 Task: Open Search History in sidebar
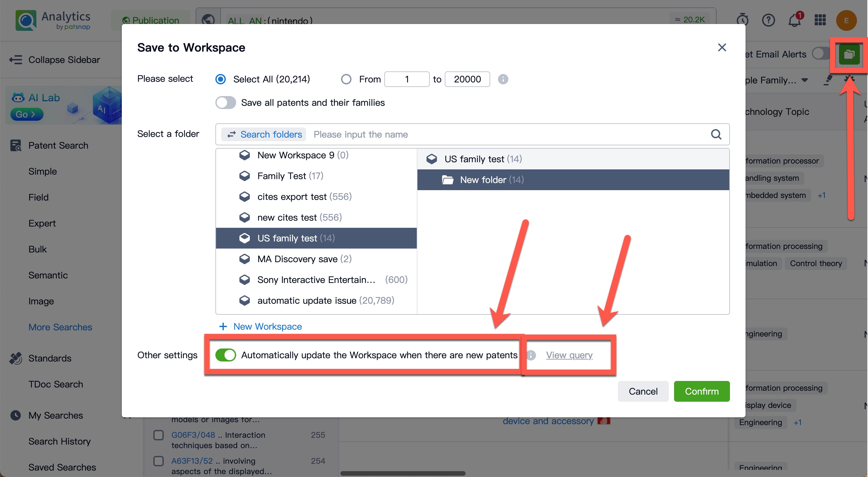59,441
